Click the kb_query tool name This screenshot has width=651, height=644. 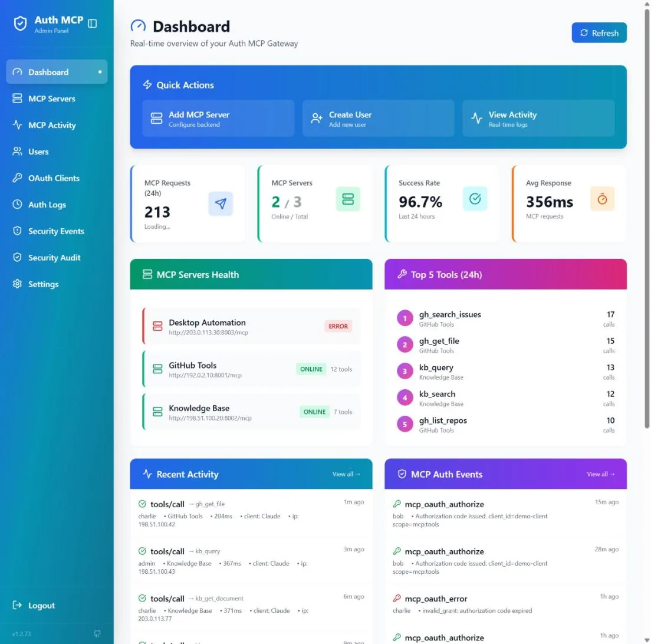click(x=436, y=367)
